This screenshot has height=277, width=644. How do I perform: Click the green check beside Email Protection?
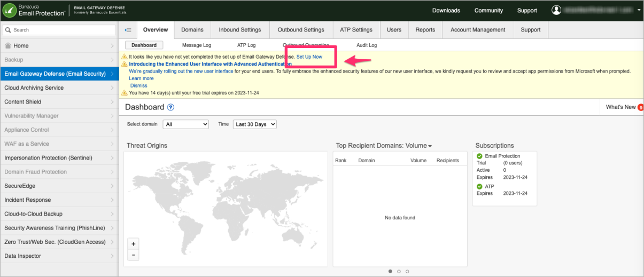pyautogui.click(x=479, y=156)
